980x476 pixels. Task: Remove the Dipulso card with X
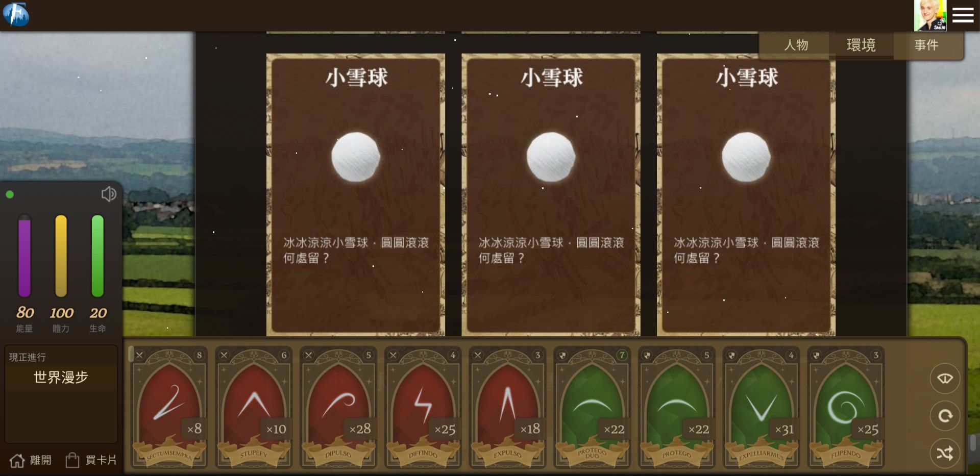308,355
